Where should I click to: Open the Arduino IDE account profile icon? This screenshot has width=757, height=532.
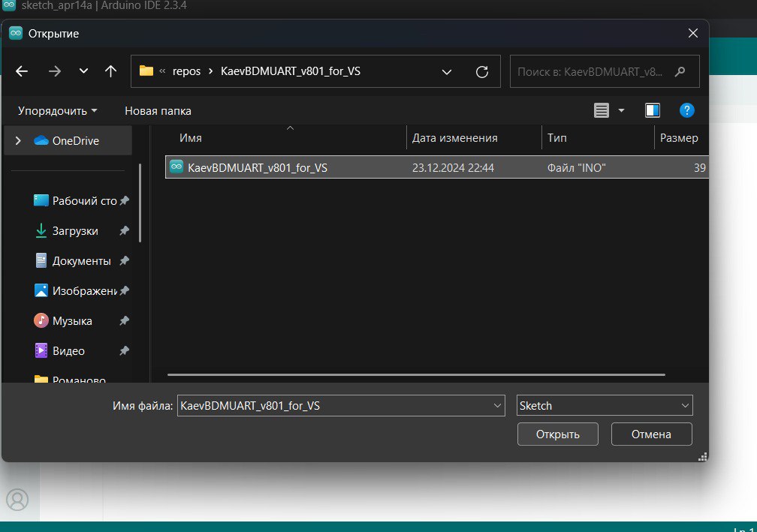coord(17,500)
